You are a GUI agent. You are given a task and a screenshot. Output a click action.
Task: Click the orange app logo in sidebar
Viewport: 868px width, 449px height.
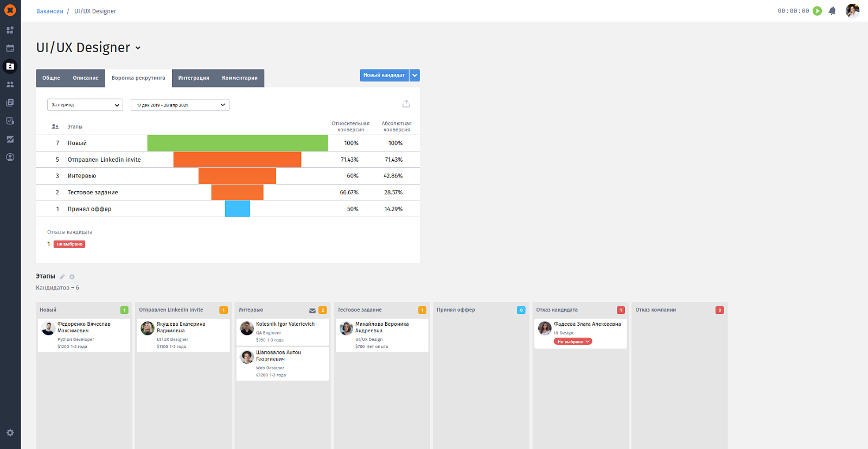tap(10, 10)
